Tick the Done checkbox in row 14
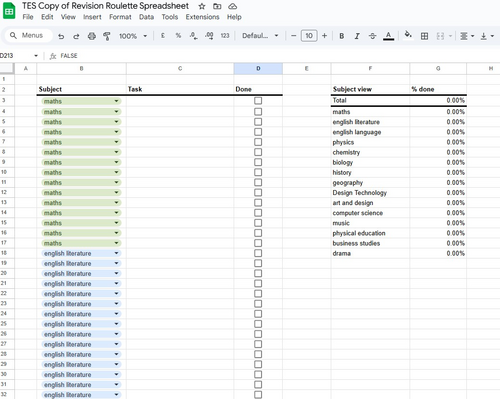Screen dimensions: 500x399 pos(258,213)
